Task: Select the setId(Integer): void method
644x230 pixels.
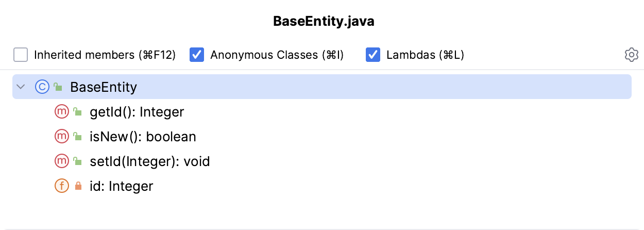Action: tap(149, 161)
